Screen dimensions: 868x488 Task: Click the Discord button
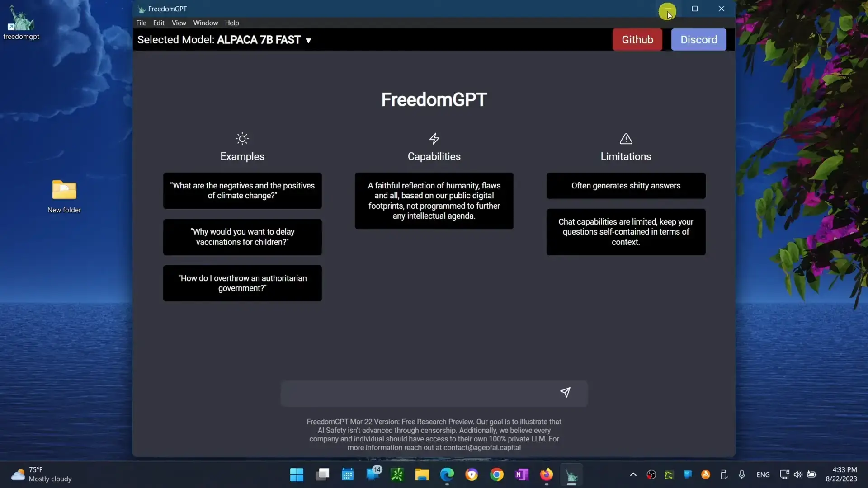tap(698, 39)
